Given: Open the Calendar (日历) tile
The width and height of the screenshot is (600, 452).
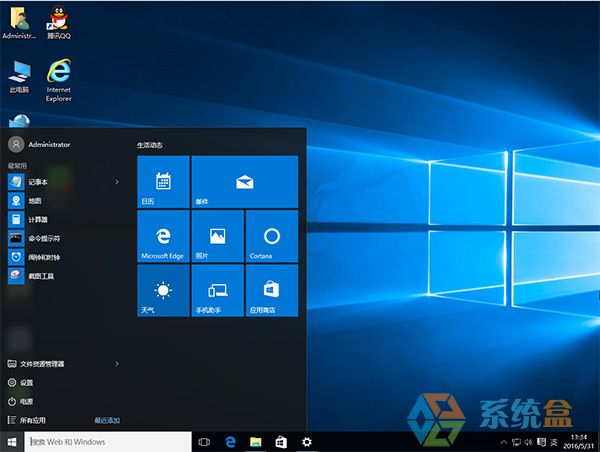Looking at the screenshot, I should 163,181.
